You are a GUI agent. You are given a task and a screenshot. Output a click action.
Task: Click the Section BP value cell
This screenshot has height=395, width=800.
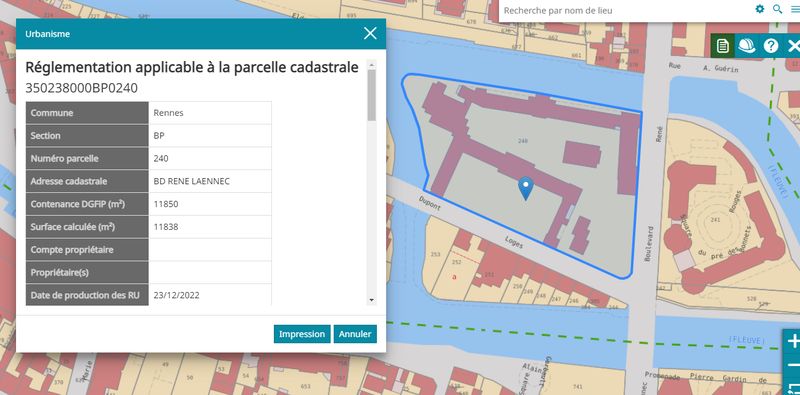coord(210,136)
